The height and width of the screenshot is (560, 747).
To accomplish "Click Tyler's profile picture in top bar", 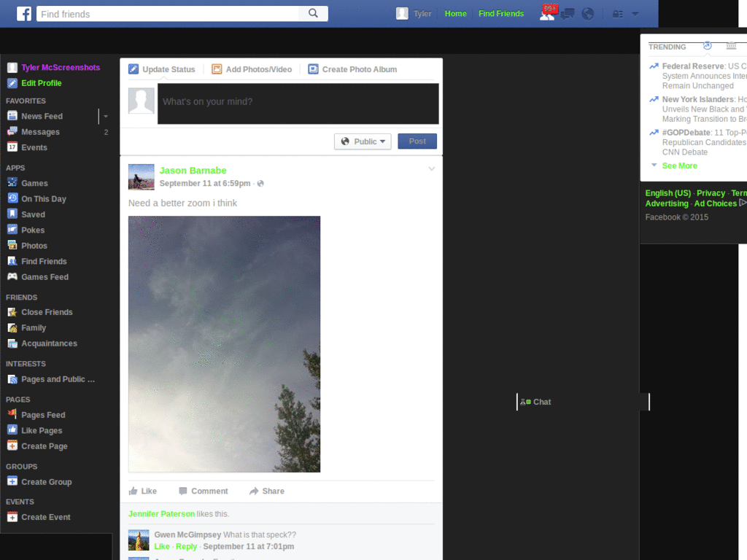I will [402, 13].
